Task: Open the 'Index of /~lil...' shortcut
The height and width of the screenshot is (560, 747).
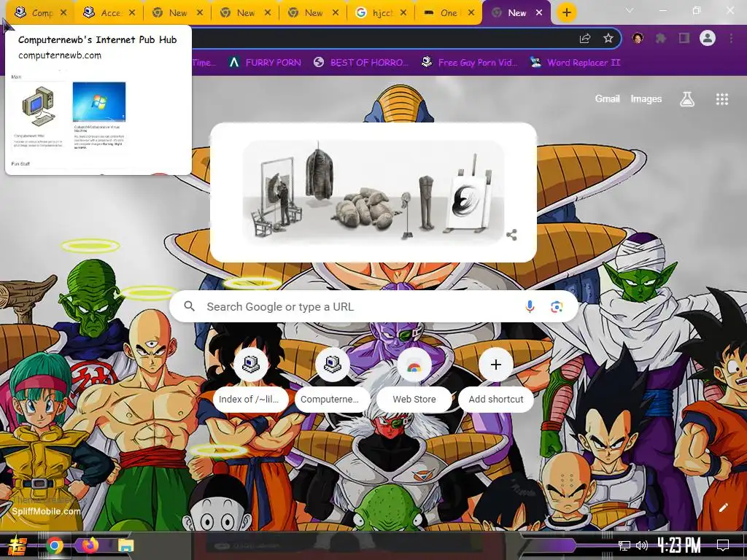Action: click(x=251, y=380)
